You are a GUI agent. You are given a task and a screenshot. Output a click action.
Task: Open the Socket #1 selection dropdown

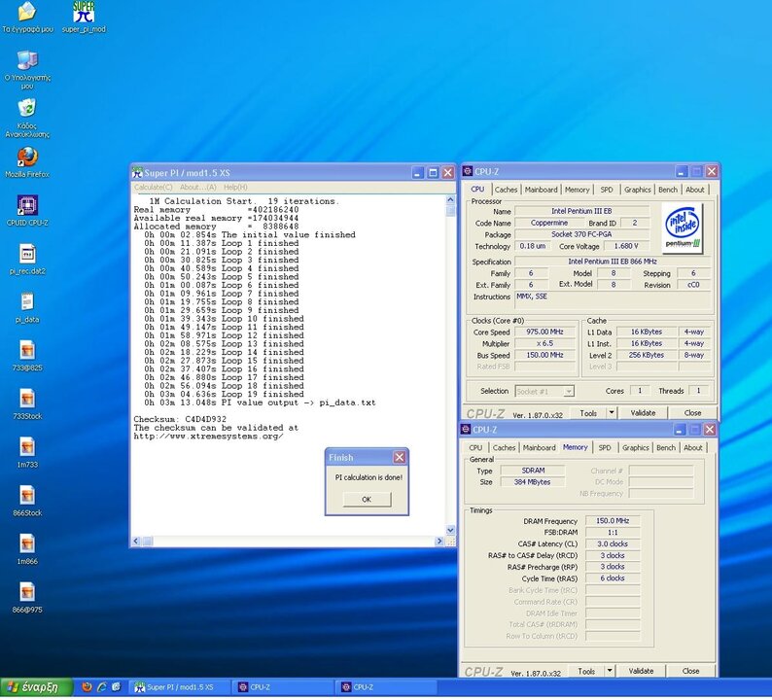tap(544, 392)
